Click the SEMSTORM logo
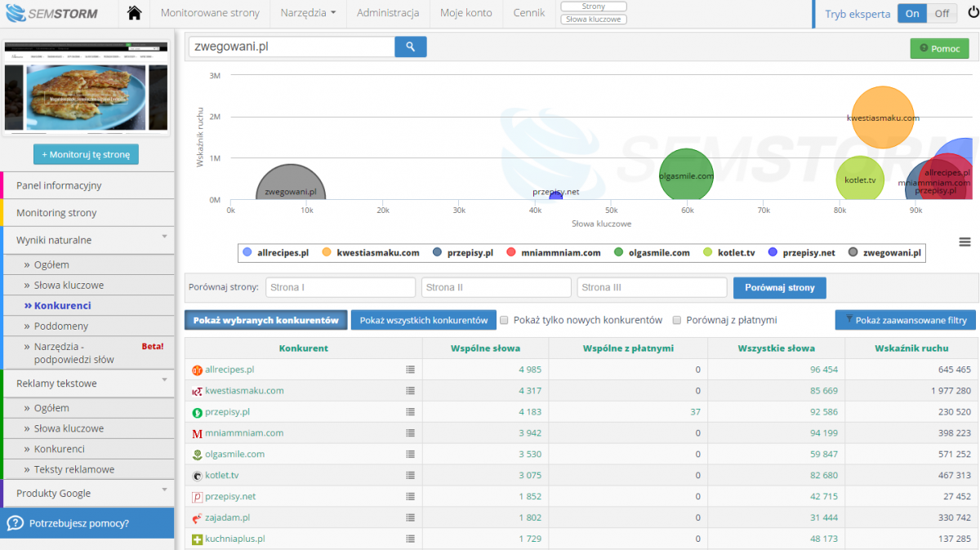This screenshot has width=980, height=550. (51, 13)
